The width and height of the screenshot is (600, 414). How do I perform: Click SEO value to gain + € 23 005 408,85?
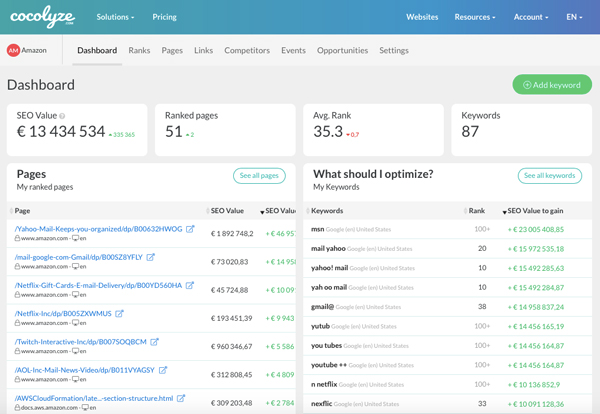tap(536, 230)
